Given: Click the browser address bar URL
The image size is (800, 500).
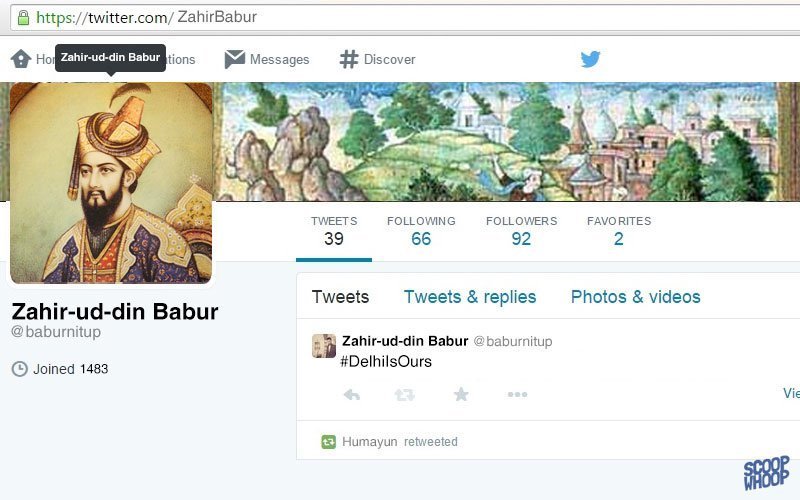Looking at the screenshot, I should click(x=146, y=17).
